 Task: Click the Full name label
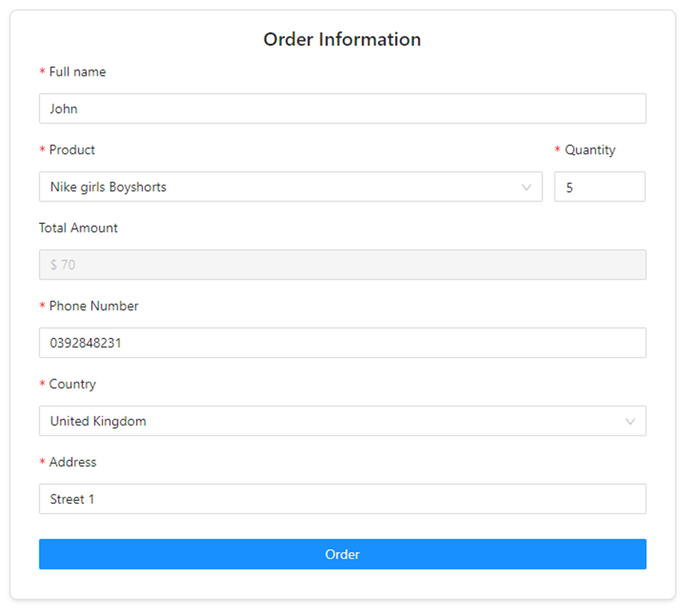[77, 72]
